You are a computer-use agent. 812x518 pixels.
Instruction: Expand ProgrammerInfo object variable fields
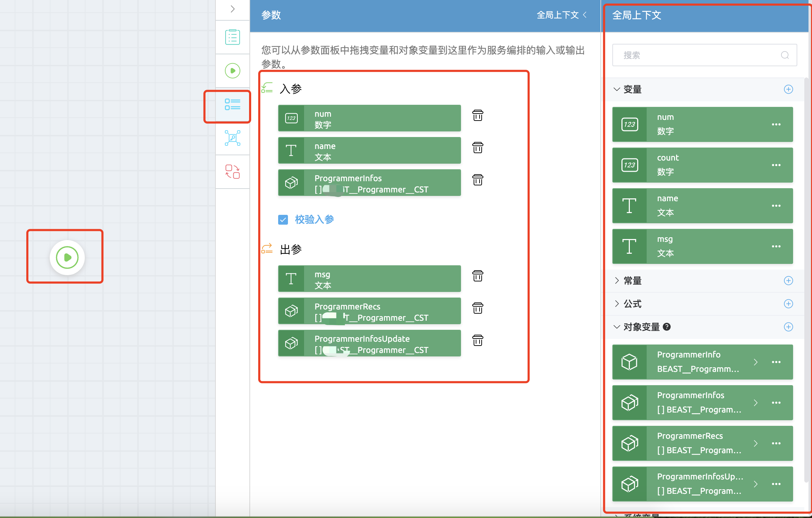756,362
